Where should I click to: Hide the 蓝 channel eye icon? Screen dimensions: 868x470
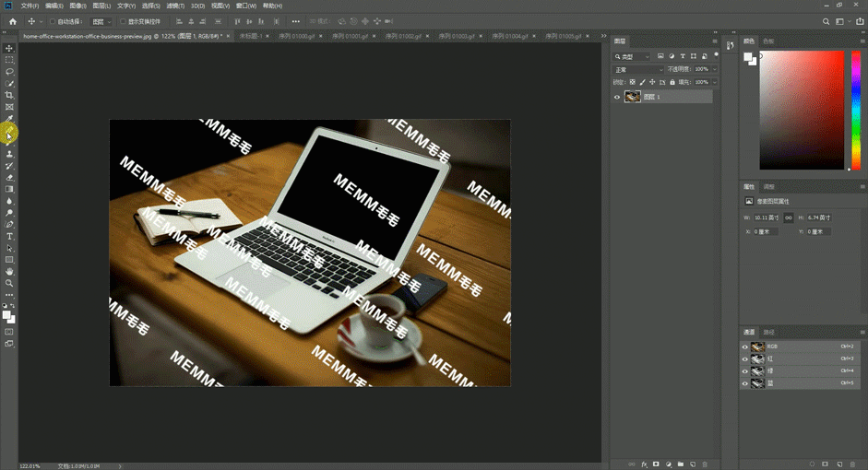[x=744, y=383]
